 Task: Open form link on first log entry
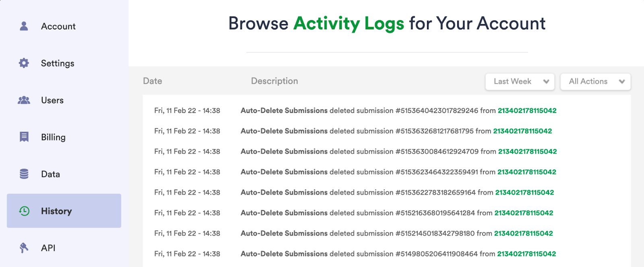tap(527, 111)
